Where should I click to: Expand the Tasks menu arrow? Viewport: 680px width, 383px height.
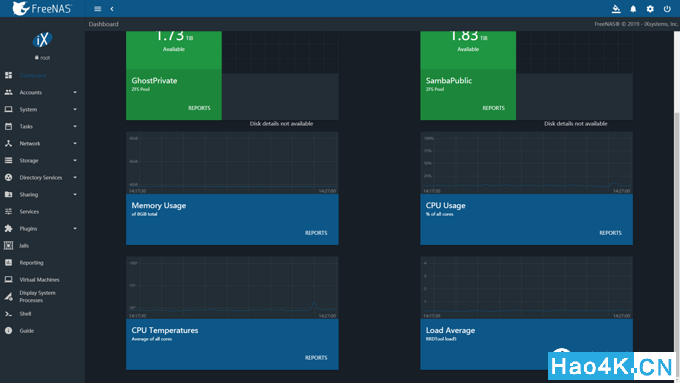click(75, 126)
